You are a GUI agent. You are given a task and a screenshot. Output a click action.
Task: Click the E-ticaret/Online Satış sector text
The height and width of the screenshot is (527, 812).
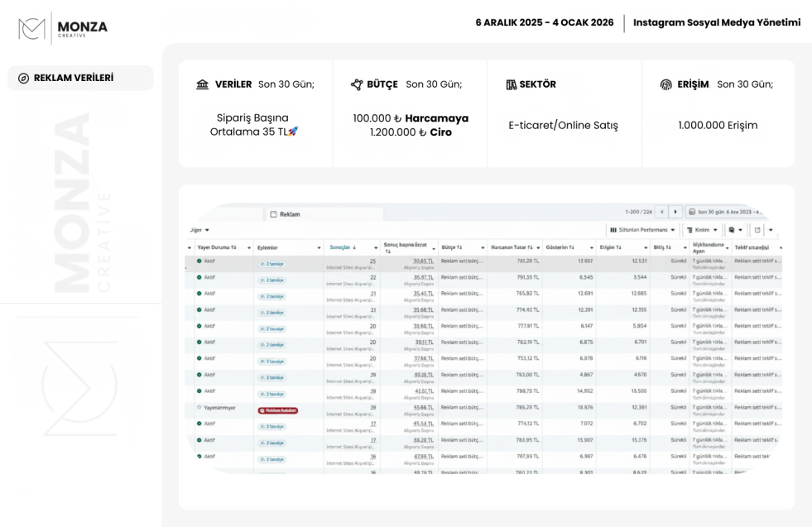(x=563, y=125)
